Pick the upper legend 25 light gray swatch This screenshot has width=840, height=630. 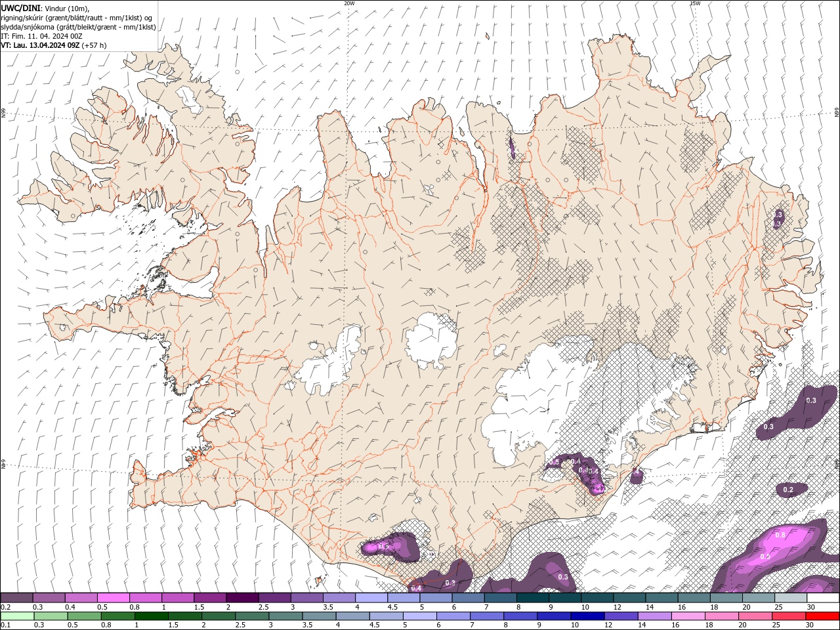(x=791, y=598)
